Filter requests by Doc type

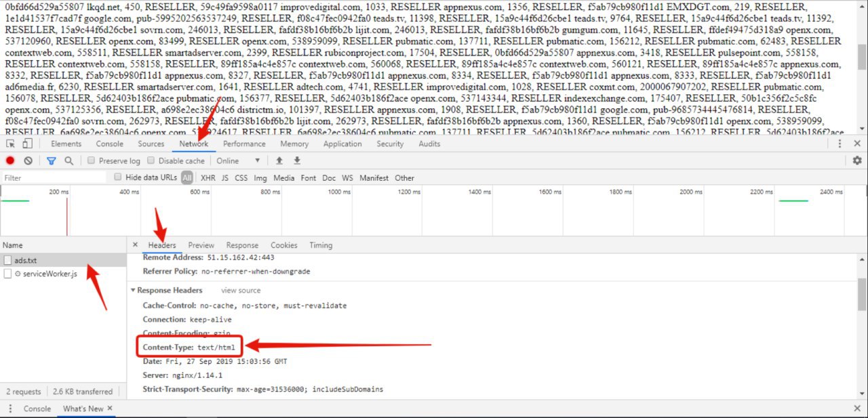[x=329, y=178]
